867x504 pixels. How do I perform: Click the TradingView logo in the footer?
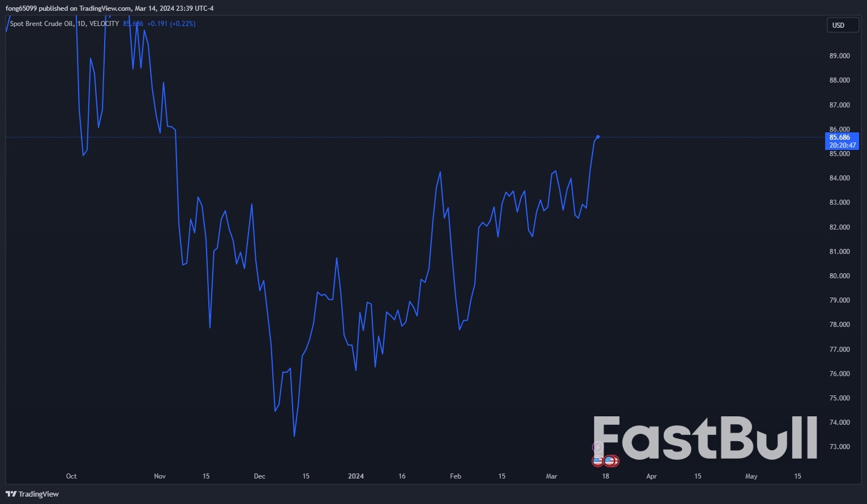pyautogui.click(x=32, y=494)
